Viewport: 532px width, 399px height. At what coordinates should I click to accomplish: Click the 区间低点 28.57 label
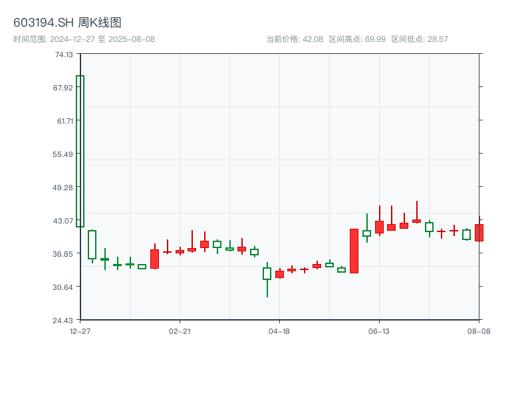click(420, 39)
